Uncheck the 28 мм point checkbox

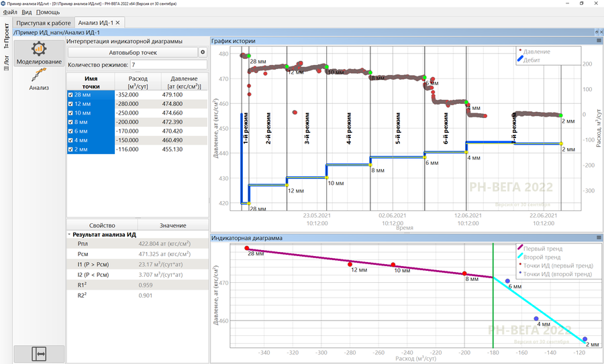[x=71, y=95]
